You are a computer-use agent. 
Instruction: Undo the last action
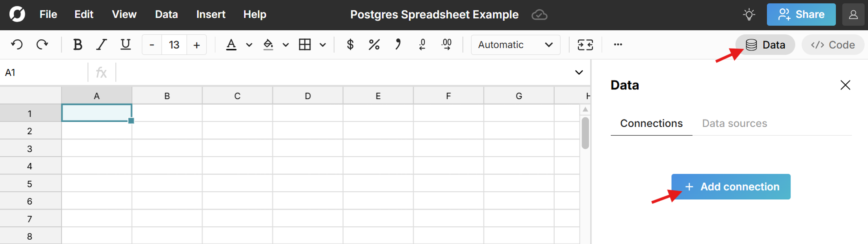pyautogui.click(x=17, y=44)
